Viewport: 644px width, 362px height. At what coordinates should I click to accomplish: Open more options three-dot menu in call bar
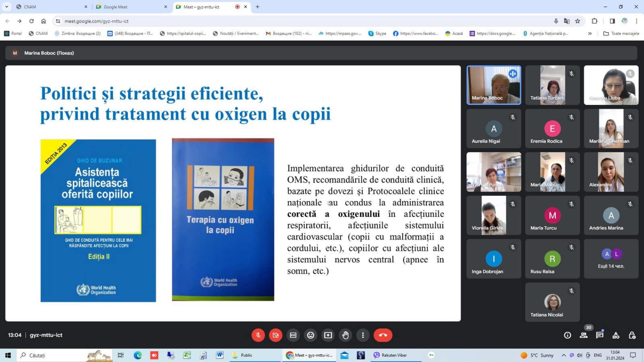363,335
